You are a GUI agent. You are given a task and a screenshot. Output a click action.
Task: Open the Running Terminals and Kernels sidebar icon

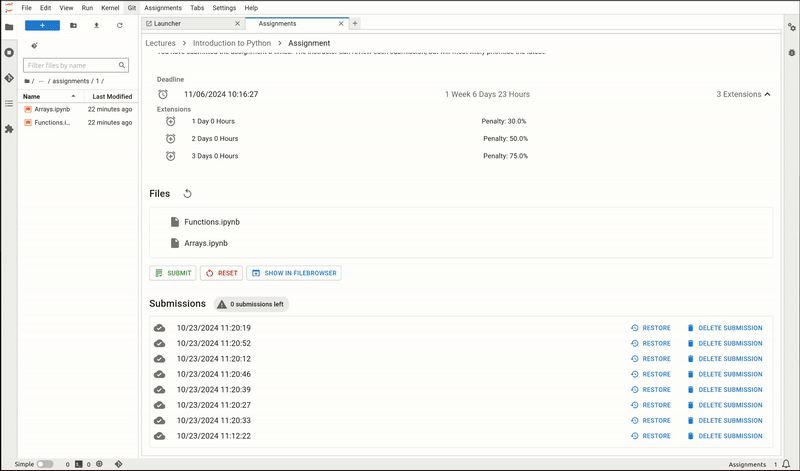click(x=9, y=53)
